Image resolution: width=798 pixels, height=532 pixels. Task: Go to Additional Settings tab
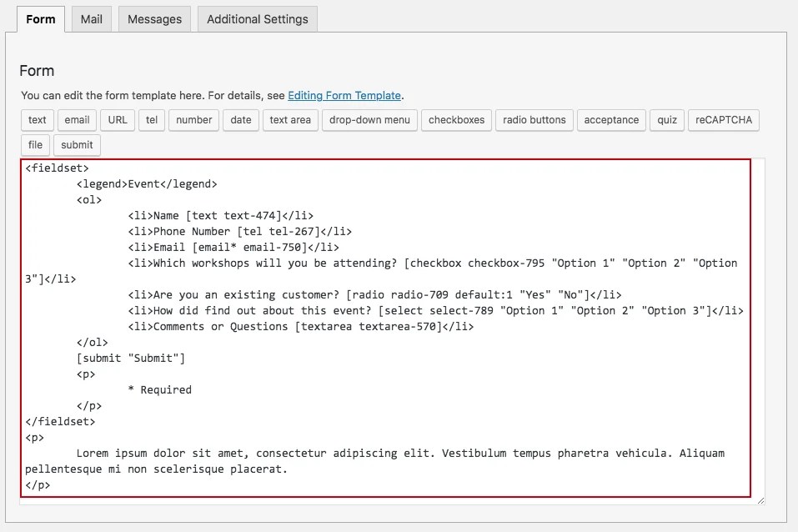[258, 19]
